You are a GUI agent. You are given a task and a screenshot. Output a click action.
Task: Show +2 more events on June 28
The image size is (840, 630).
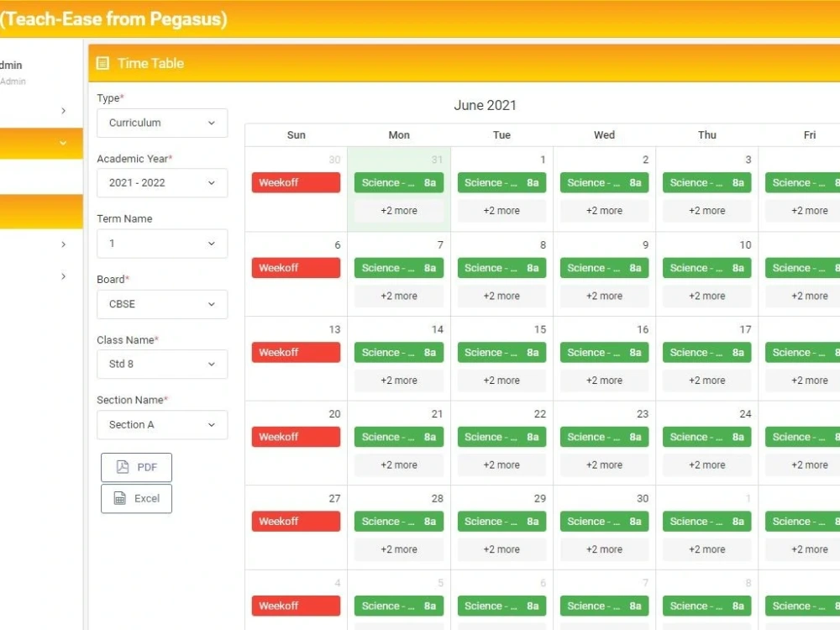[398, 549]
